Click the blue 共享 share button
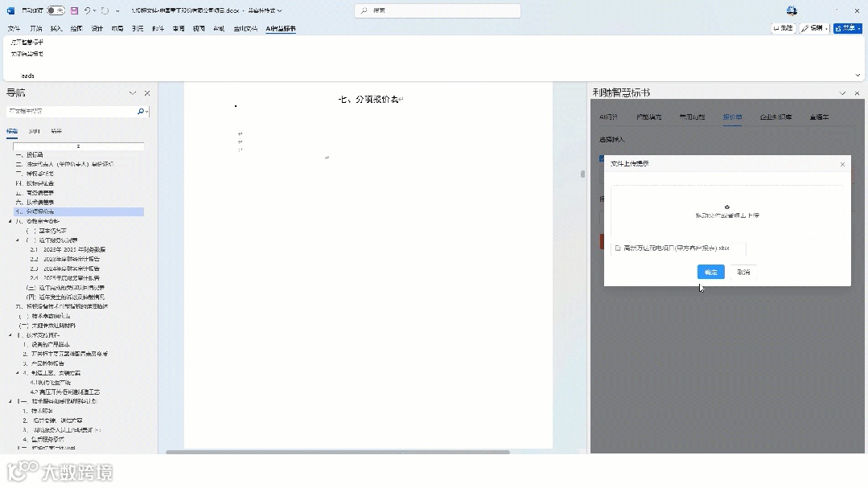Image resolution: width=868 pixels, height=488 pixels. pos(848,28)
